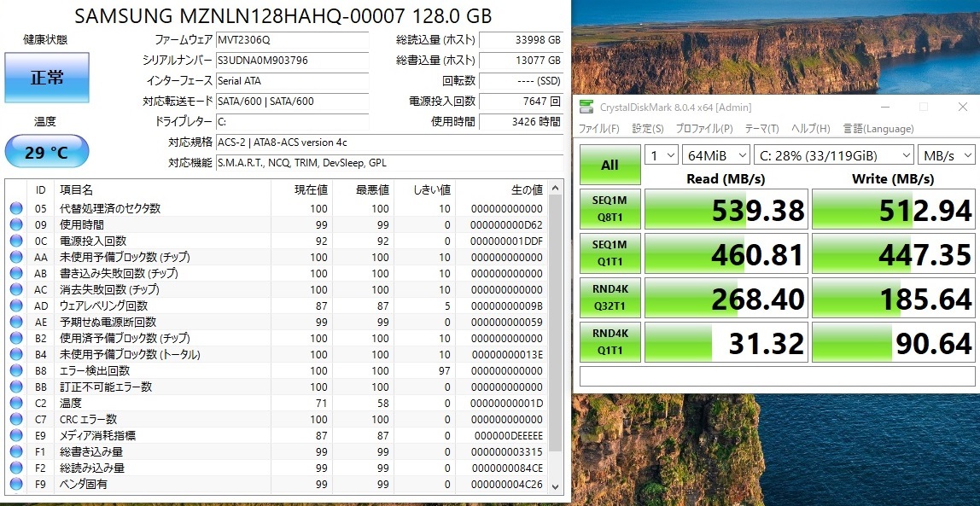Click the serial number field S3UDNA0M903796
Viewport: 980px width, 506px height.
point(292,61)
